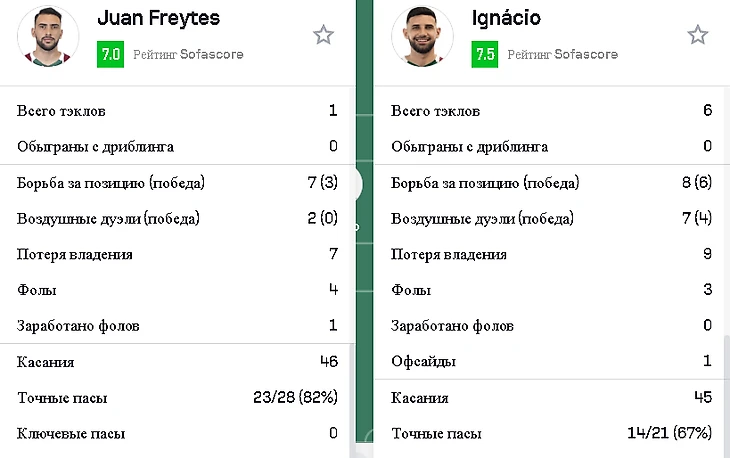The image size is (730, 458).
Task: Click the green 7.0 rating badge
Action: (110, 55)
